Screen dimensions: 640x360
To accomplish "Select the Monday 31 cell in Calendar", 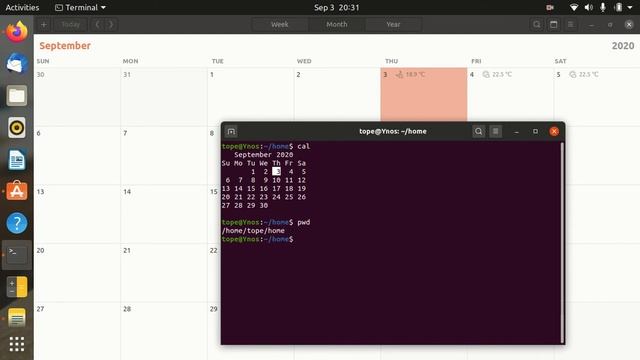I will (x=164, y=97).
